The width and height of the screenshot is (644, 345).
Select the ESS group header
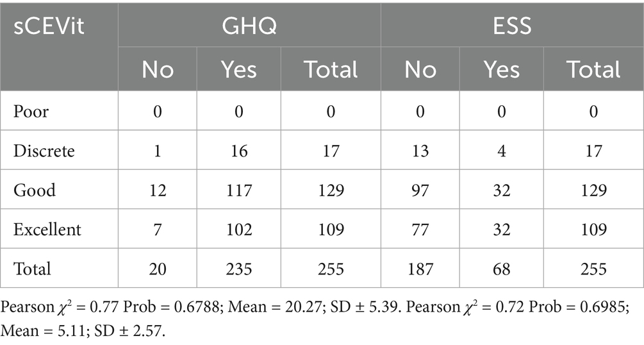(512, 26)
